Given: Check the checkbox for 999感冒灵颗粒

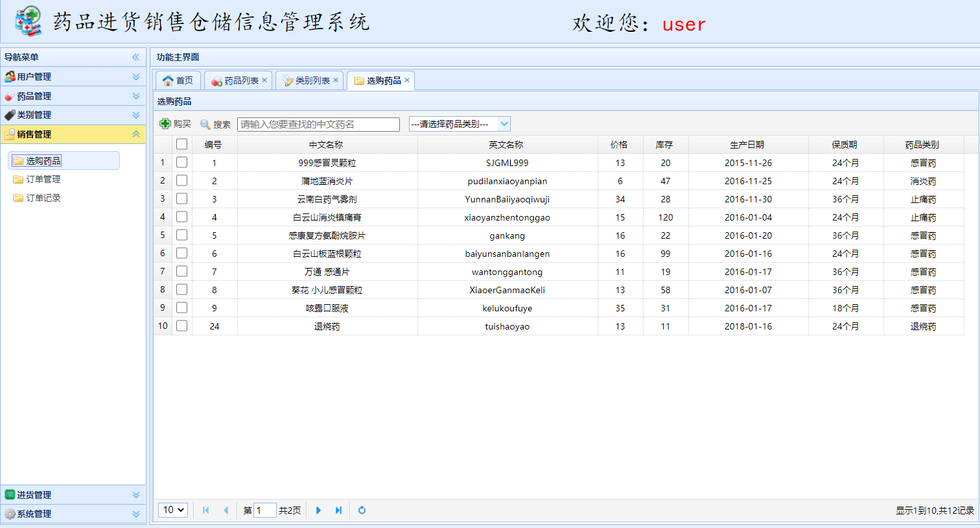Looking at the screenshot, I should coord(181,162).
